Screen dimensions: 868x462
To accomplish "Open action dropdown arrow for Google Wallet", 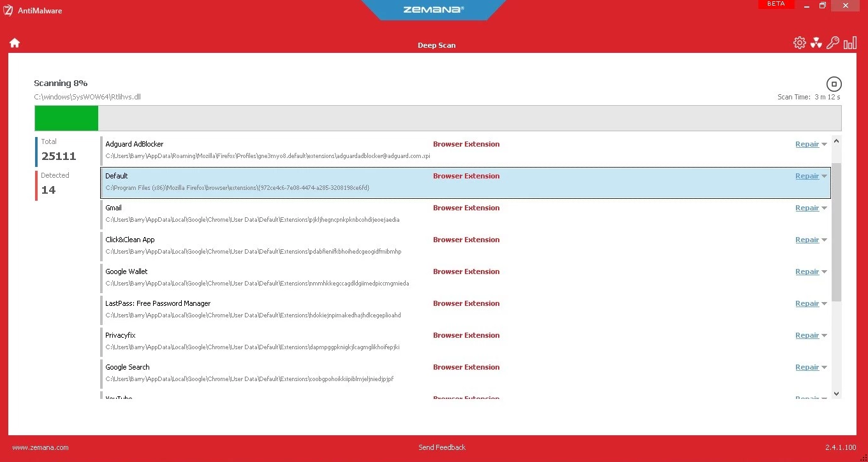I will [824, 272].
